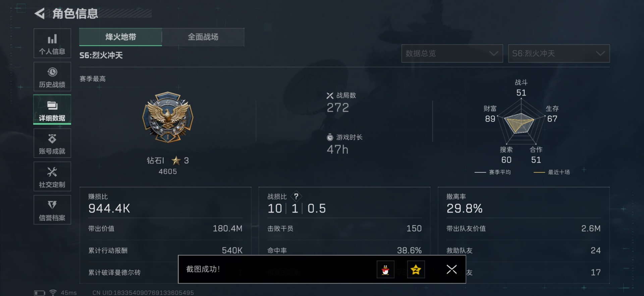Select the 烽火地带 tab
644x296 pixels.
[121, 37]
